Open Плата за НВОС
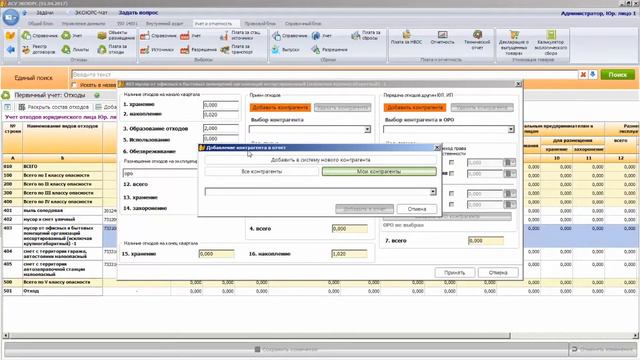The width and height of the screenshot is (640, 360). (x=406, y=38)
